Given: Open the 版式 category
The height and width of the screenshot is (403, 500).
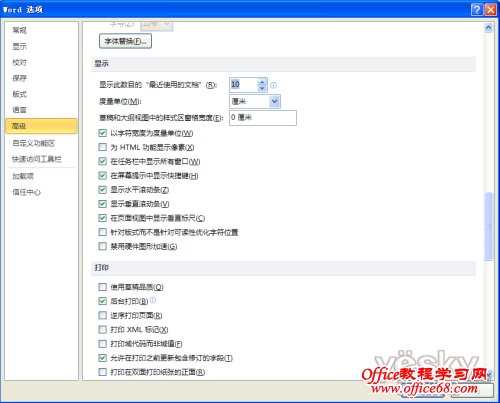Looking at the screenshot, I should click(x=19, y=94).
